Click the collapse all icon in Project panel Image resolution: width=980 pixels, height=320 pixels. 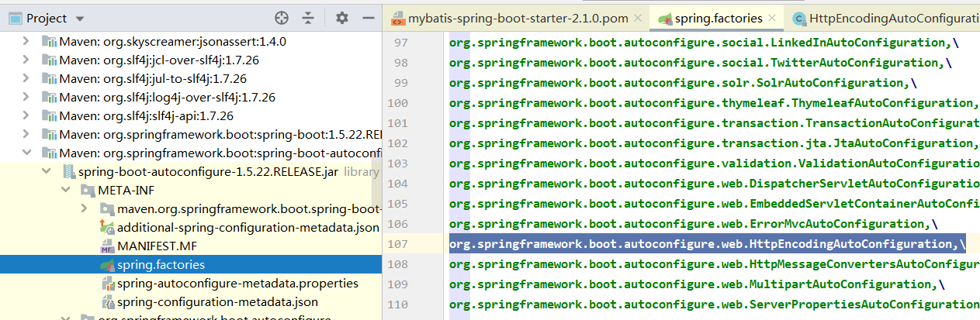coord(308,18)
